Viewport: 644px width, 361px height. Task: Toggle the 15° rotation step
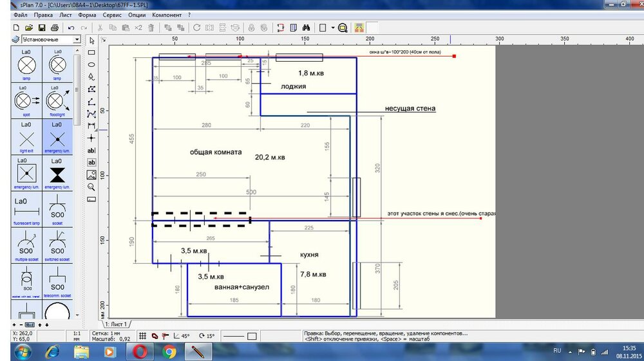(x=206, y=336)
